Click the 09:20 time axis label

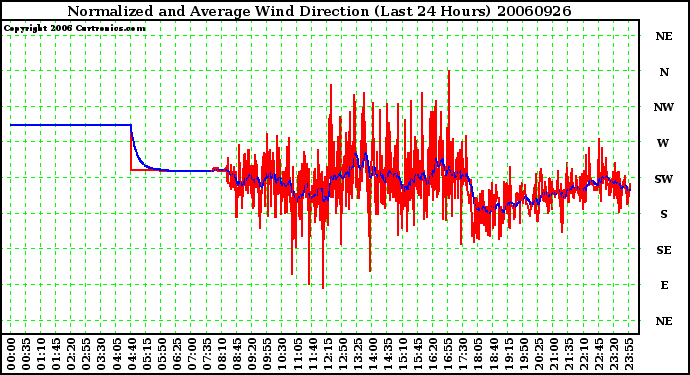(252, 354)
